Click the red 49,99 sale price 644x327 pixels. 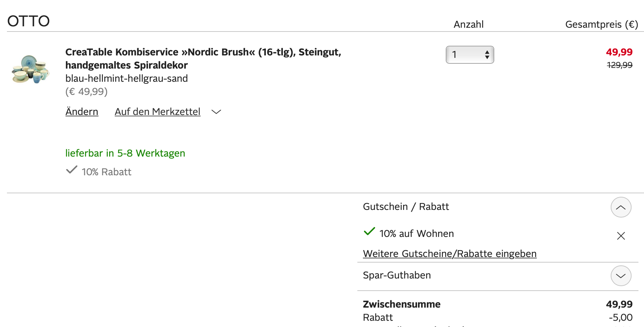tap(619, 52)
